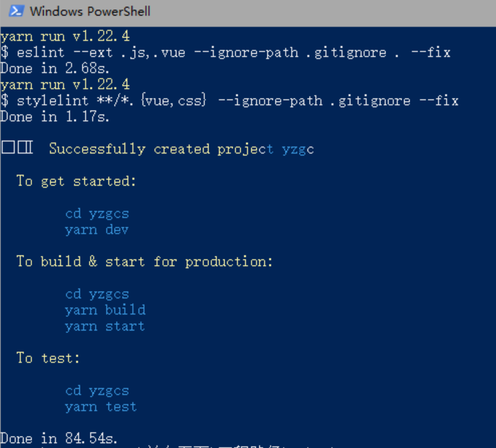496x448 pixels.
Task: Click the 'Done in 84.54s.' line
Action: click(59, 439)
